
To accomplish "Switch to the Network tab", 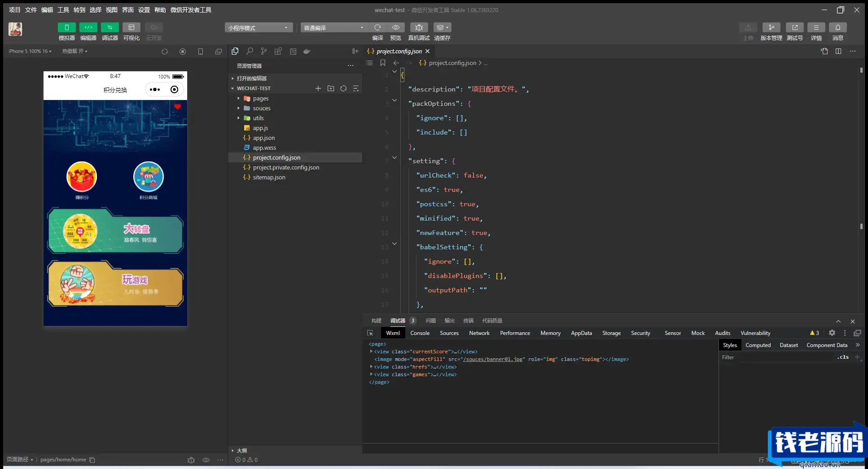I will pos(479,333).
